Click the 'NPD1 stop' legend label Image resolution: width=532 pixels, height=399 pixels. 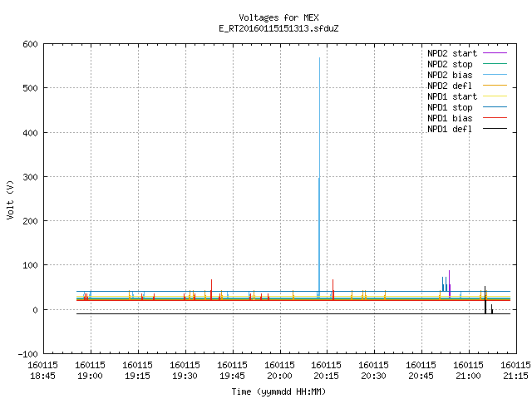click(x=450, y=107)
